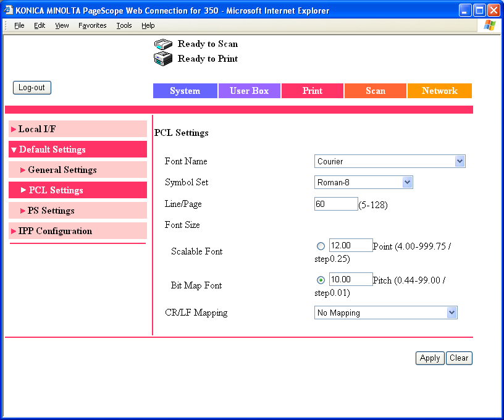The width and height of the screenshot is (504, 420).
Task: Select the Scalable Font radio button
Action: point(321,246)
